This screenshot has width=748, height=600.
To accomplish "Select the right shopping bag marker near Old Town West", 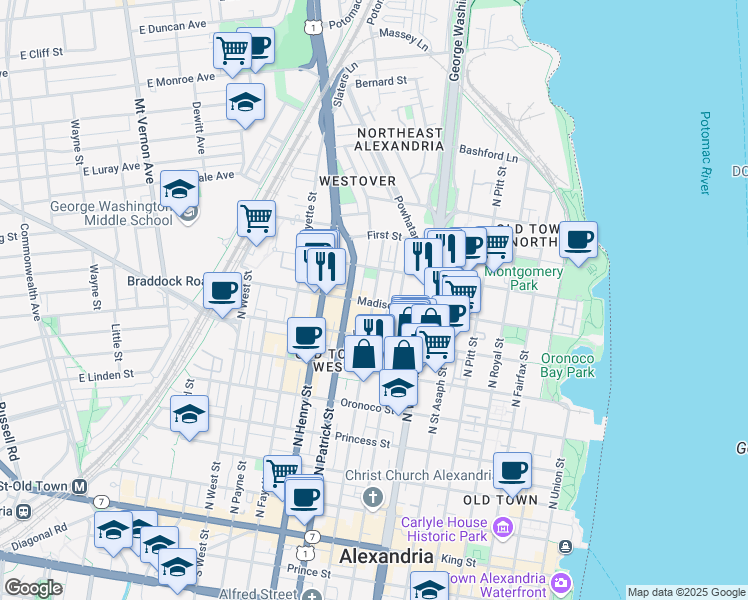I will point(404,355).
